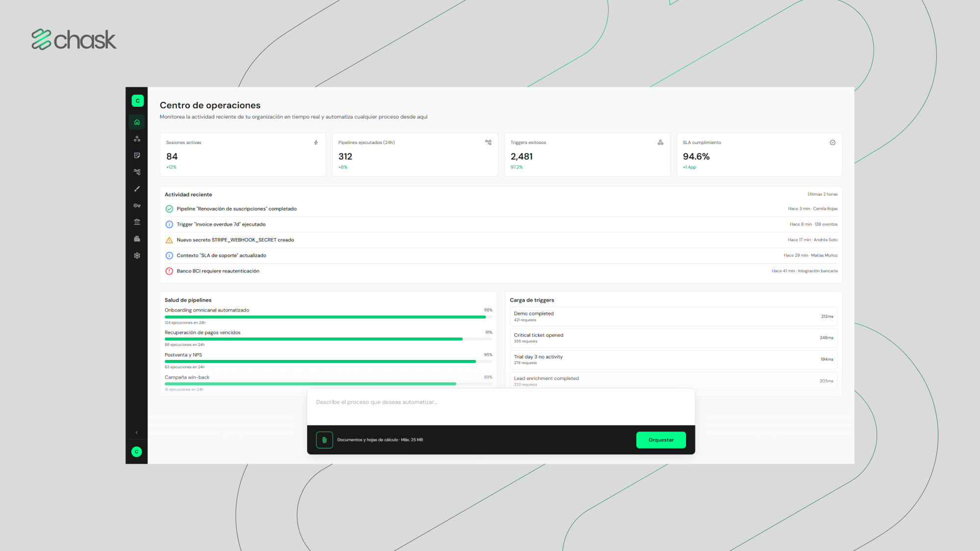Open the Sesiones activas card
This screenshot has width=980, height=551.
(x=243, y=154)
